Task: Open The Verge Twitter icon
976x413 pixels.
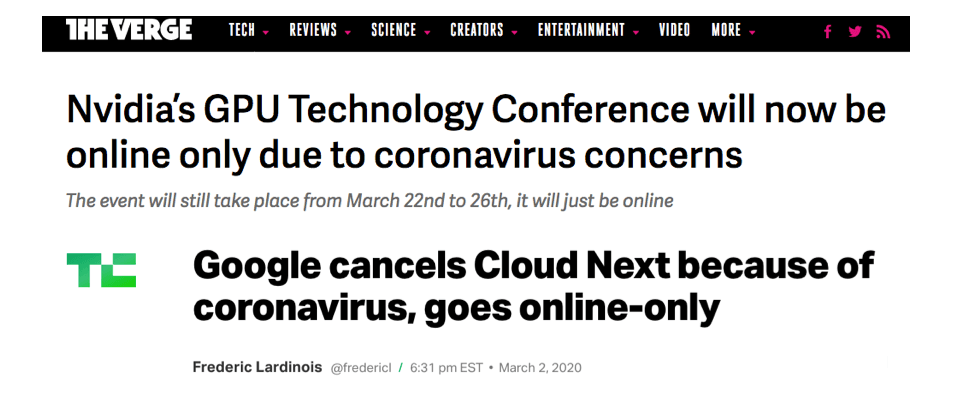Action: pyautogui.click(x=855, y=31)
